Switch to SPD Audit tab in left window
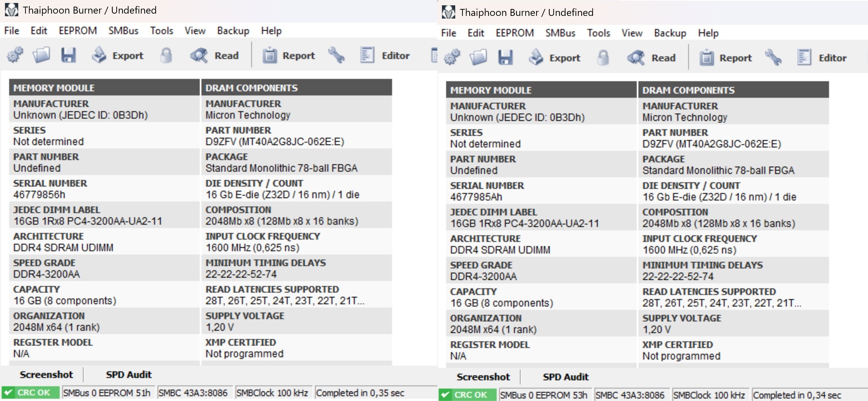The height and width of the screenshot is (401, 868). click(128, 374)
